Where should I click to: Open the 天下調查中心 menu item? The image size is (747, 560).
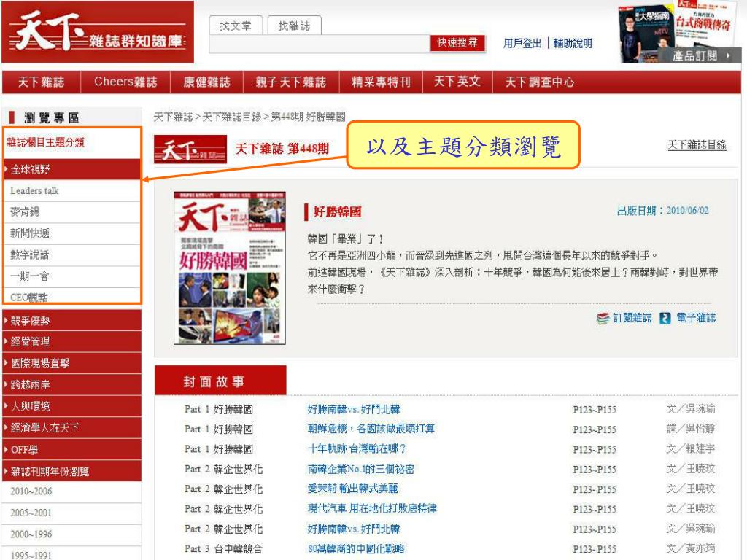click(539, 82)
